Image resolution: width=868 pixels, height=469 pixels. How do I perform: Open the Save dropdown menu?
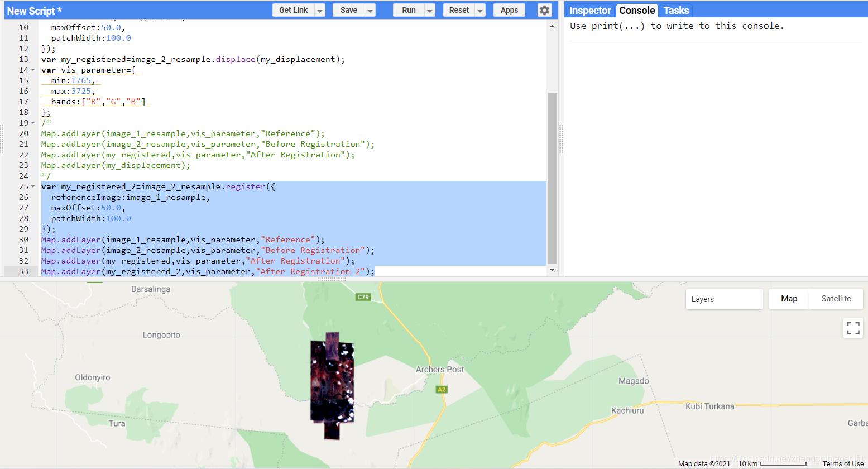[369, 9]
